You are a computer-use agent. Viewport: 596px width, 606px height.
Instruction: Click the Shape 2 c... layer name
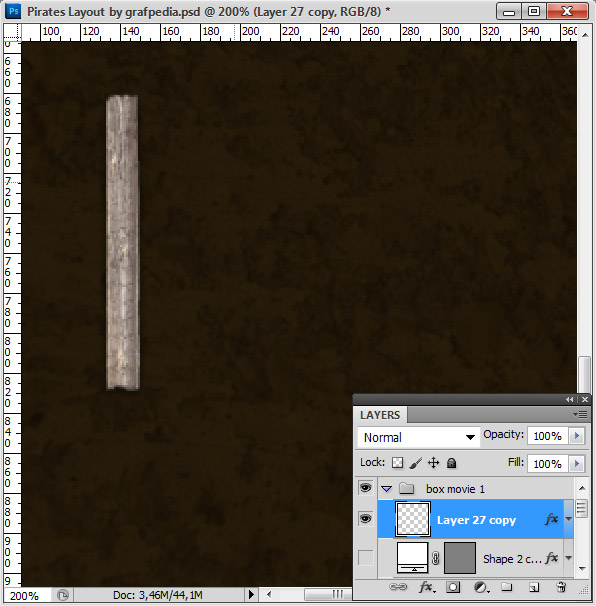512,558
